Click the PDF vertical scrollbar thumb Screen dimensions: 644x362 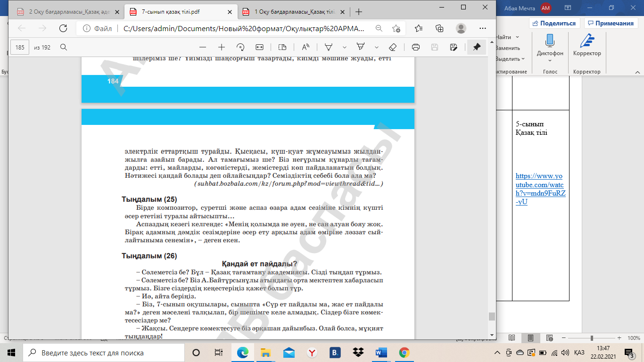(492, 316)
